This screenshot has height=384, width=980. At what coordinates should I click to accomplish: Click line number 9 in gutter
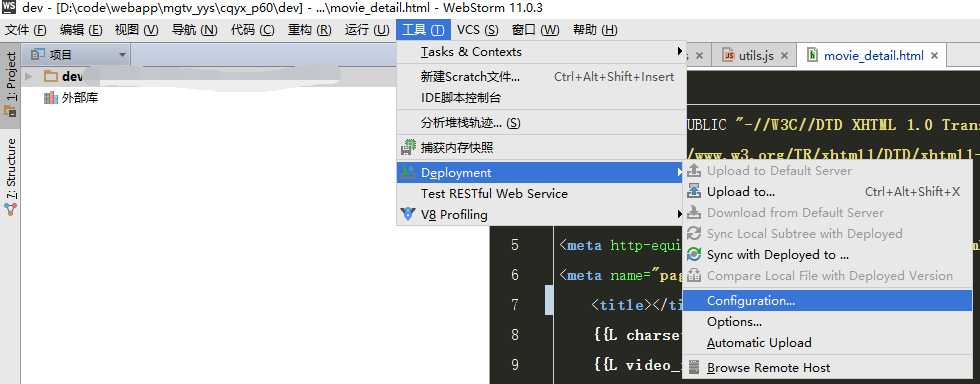[514, 365]
